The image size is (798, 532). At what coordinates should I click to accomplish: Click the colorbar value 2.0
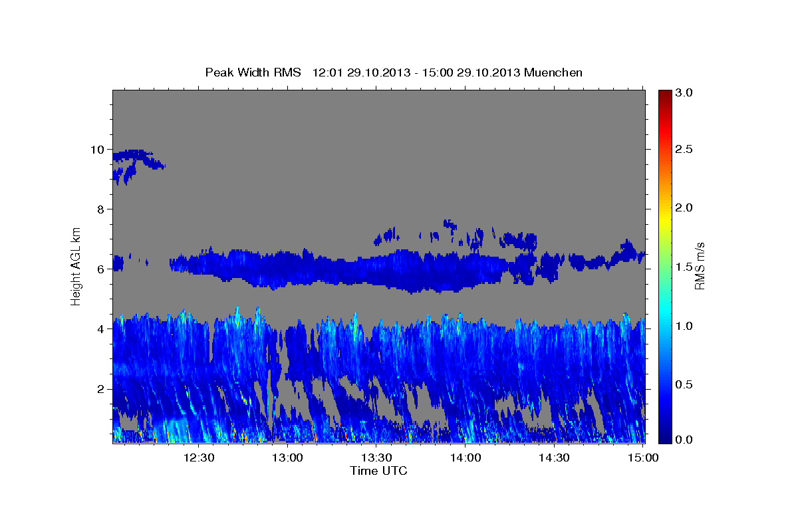pos(684,208)
